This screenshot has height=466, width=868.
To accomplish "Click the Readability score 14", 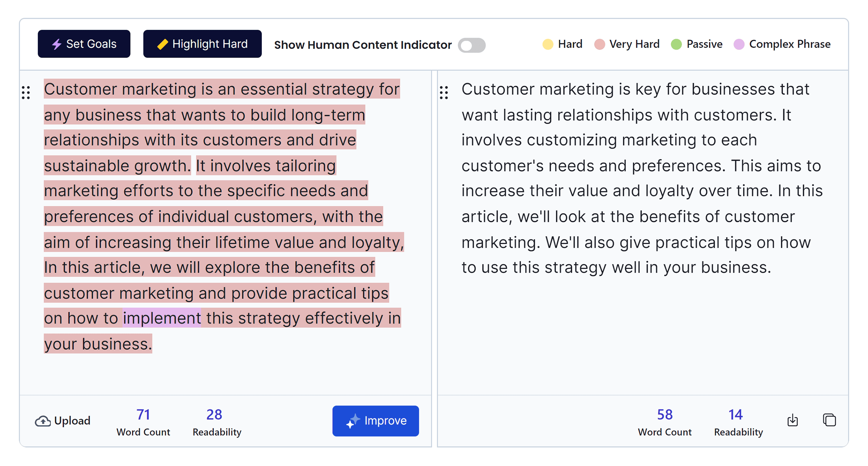I will (x=736, y=414).
